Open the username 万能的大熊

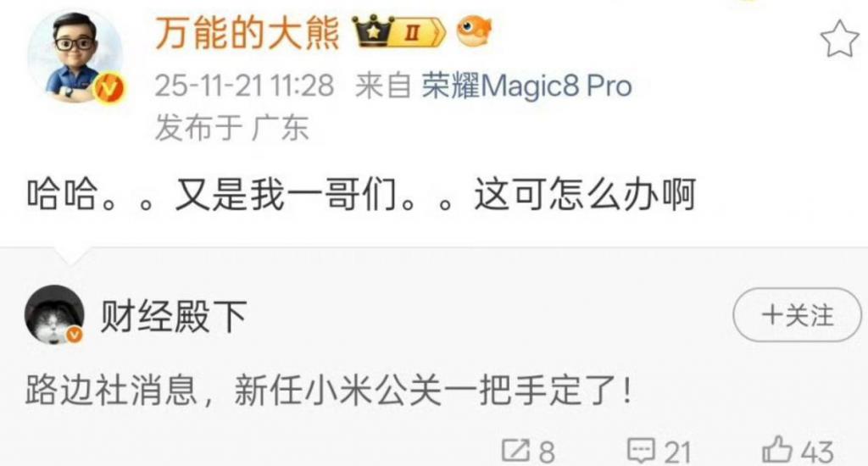[247, 33]
